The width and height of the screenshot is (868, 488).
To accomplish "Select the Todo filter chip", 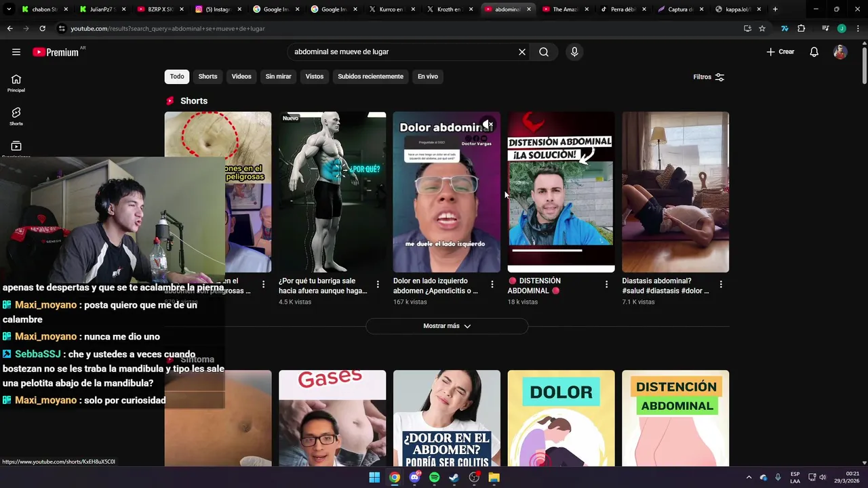I will click(x=177, y=77).
